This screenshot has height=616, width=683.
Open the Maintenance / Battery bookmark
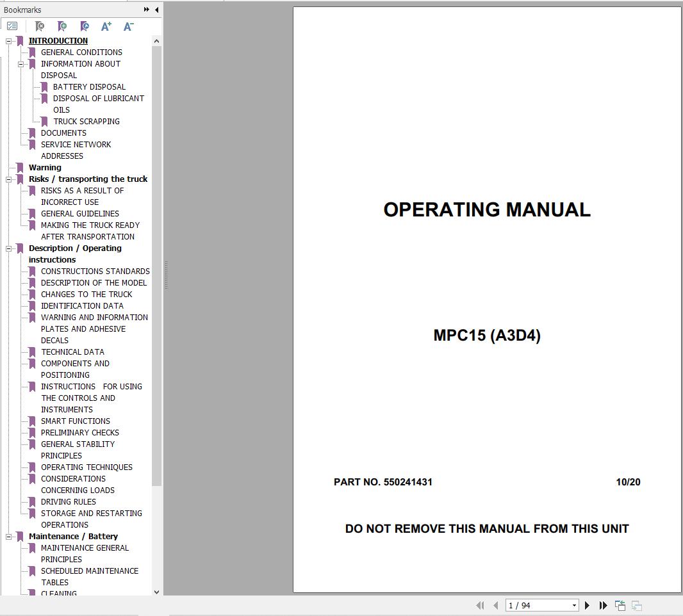[73, 537]
